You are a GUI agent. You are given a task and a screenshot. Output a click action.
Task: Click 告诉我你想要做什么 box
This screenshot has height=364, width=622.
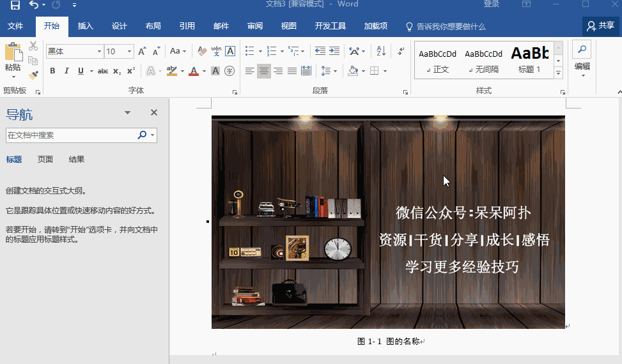coord(446,27)
